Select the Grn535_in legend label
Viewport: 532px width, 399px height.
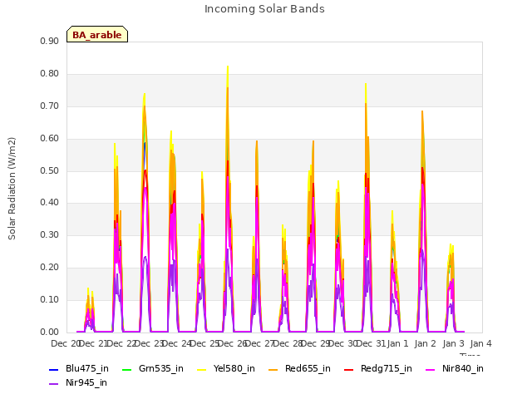(160, 369)
